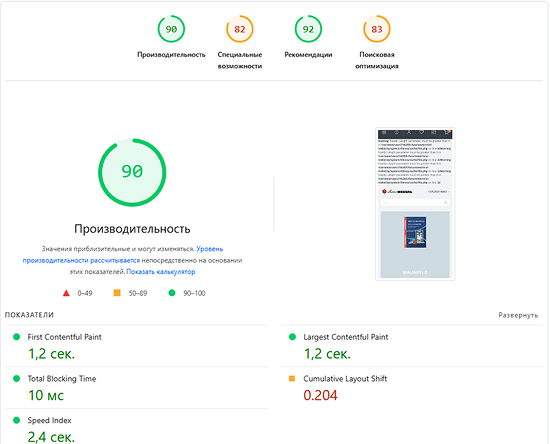Select the Total Blocking Time metric label
This screenshot has width=550, height=444.
click(x=62, y=378)
